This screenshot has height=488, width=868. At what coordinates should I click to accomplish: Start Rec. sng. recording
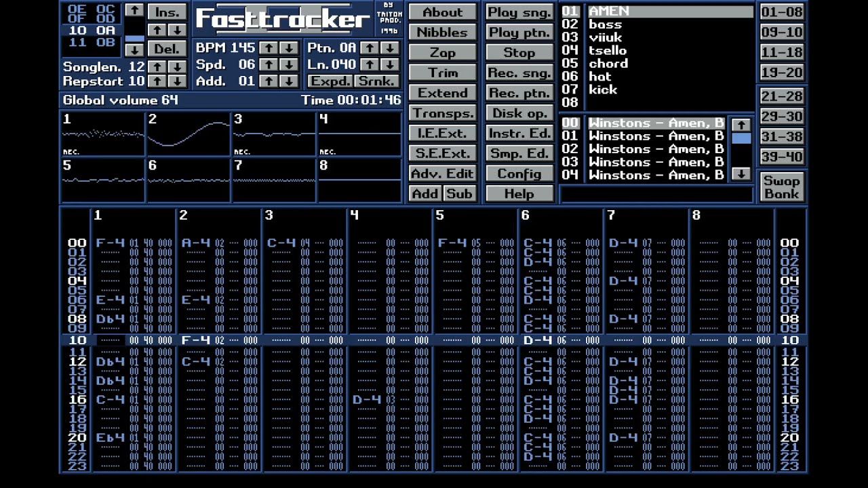pyautogui.click(x=519, y=73)
